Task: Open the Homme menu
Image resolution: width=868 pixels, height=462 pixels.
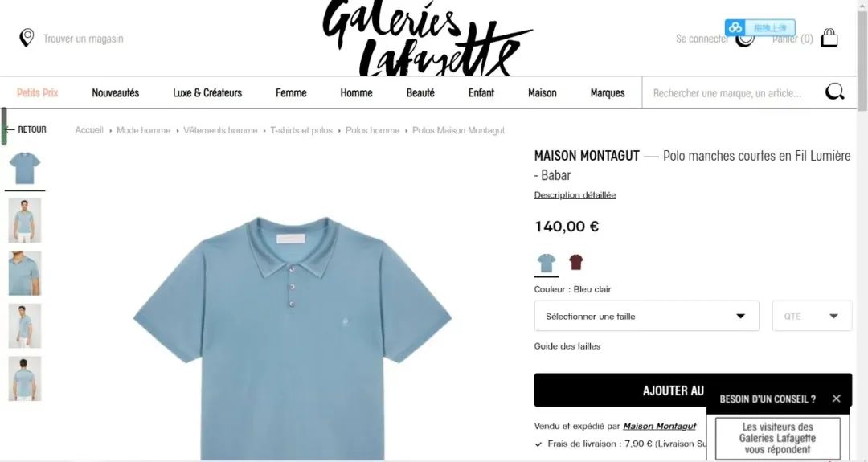Action: (356, 93)
